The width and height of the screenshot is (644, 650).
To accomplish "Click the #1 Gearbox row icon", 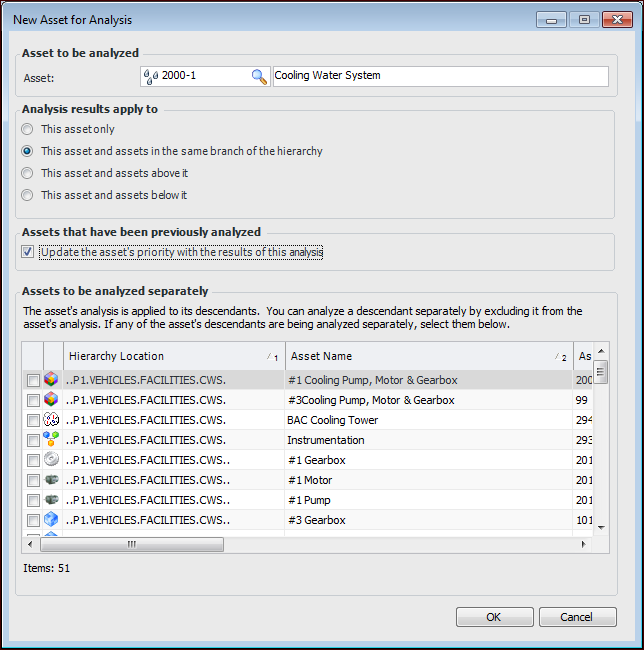I will [x=52, y=460].
